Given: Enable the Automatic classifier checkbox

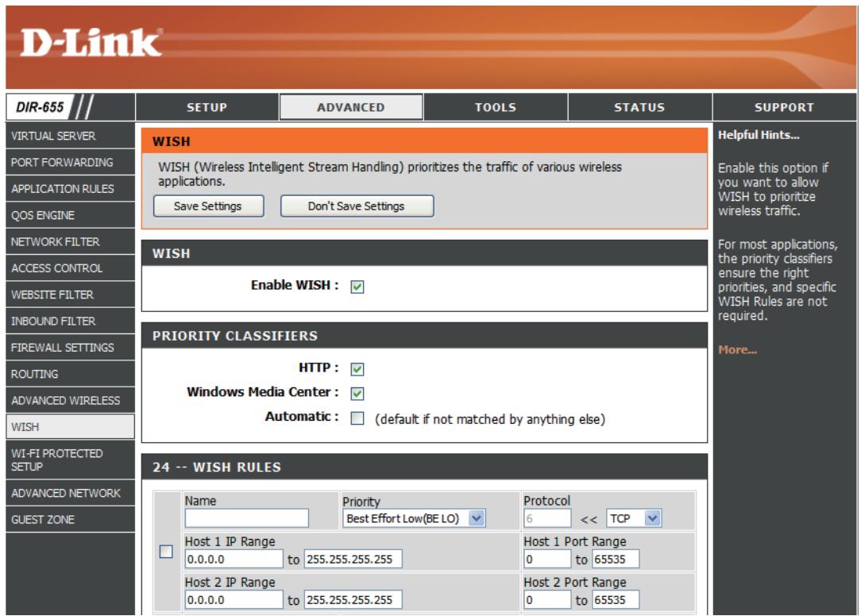Looking at the screenshot, I should click(357, 418).
